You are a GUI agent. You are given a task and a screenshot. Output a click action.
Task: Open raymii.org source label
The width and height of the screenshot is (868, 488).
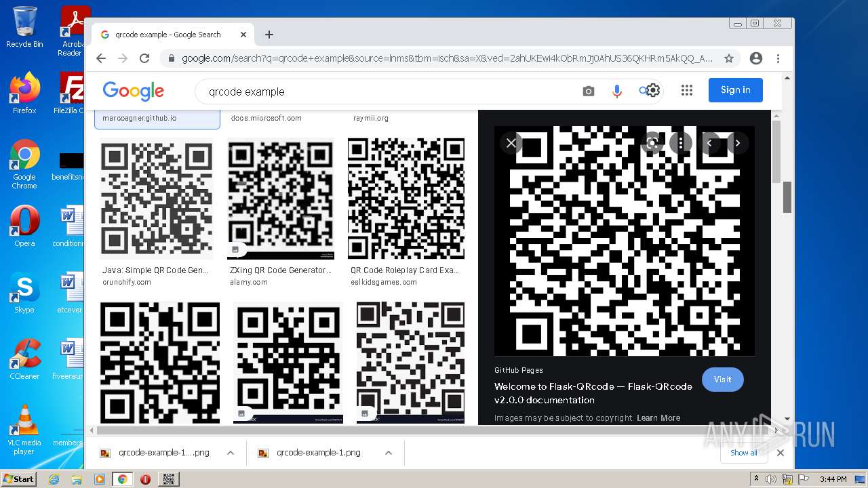coord(371,118)
